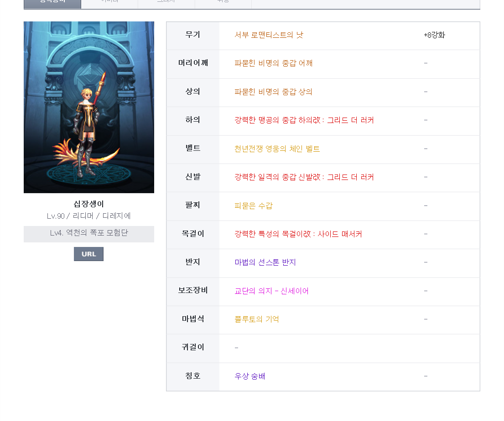504x421 pixels.
Task: Click the 벨트 row label
Action: 193,149
